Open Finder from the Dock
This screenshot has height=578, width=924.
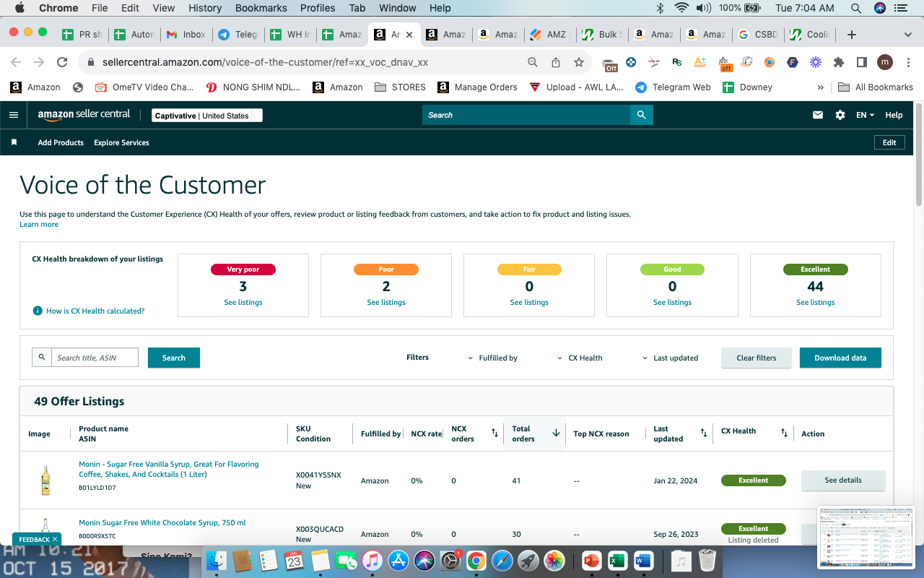(x=217, y=560)
